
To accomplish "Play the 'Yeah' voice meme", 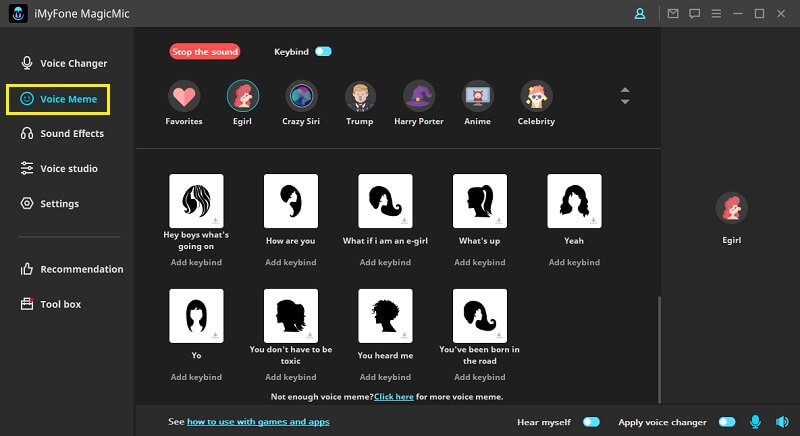I will click(x=574, y=201).
